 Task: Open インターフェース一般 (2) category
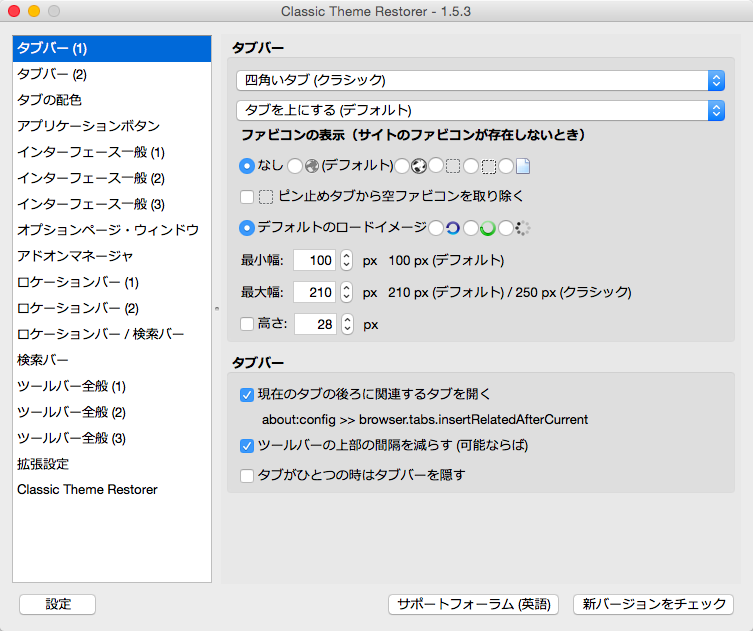(112, 178)
